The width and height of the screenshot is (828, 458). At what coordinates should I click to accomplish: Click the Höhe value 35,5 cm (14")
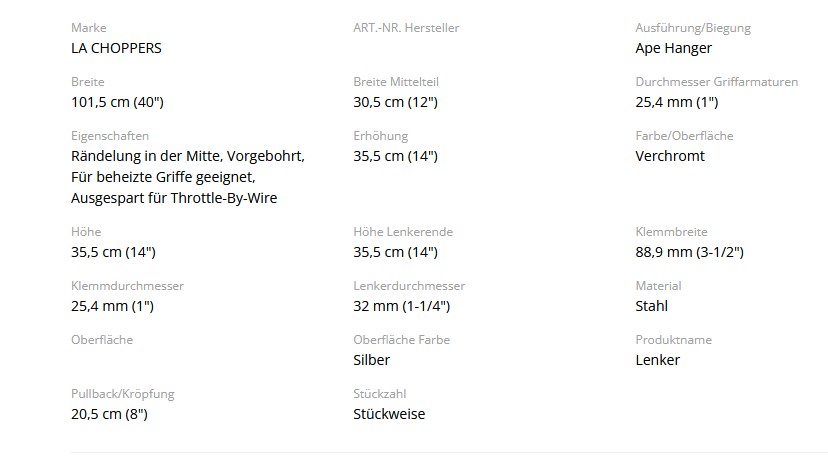[114, 252]
